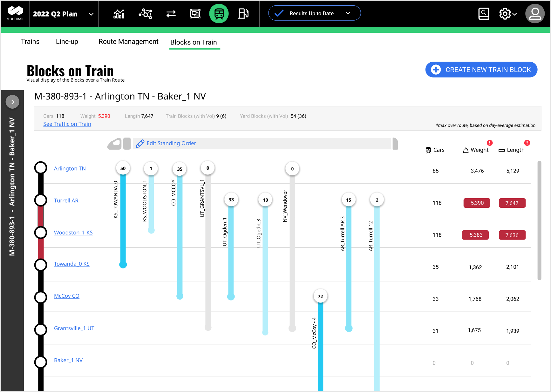Image resolution: width=551 pixels, height=392 pixels.
Task: Click the Weight column warning icon
Action: coord(490,143)
